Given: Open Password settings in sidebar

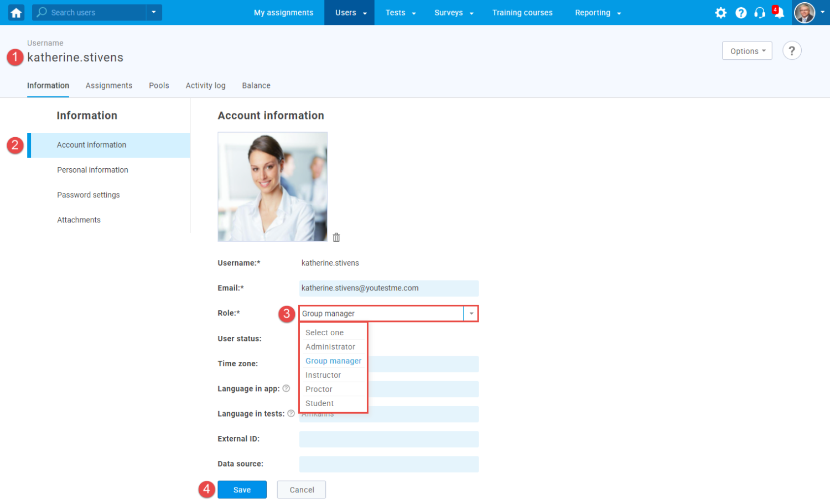Looking at the screenshot, I should pos(89,195).
